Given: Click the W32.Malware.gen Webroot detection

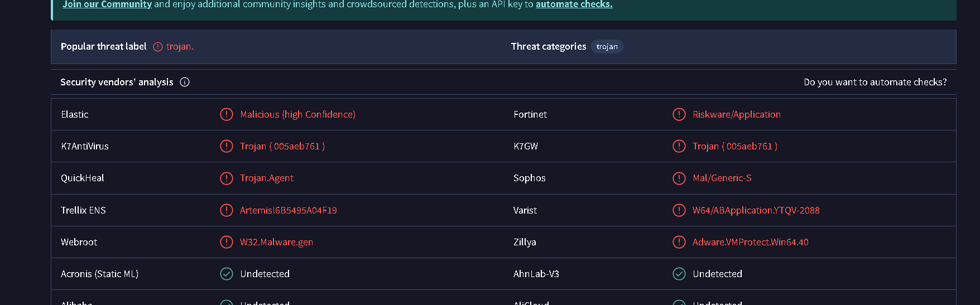Looking at the screenshot, I should tap(276, 242).
